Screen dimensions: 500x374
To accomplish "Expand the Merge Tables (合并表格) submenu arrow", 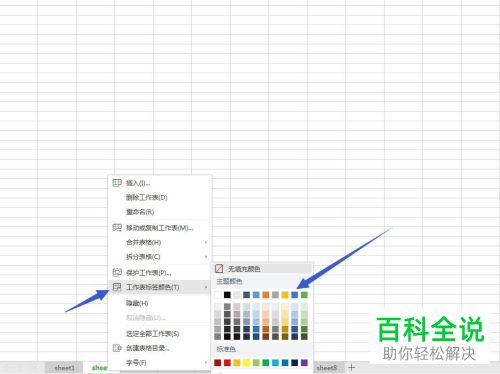I will pyautogui.click(x=206, y=242).
